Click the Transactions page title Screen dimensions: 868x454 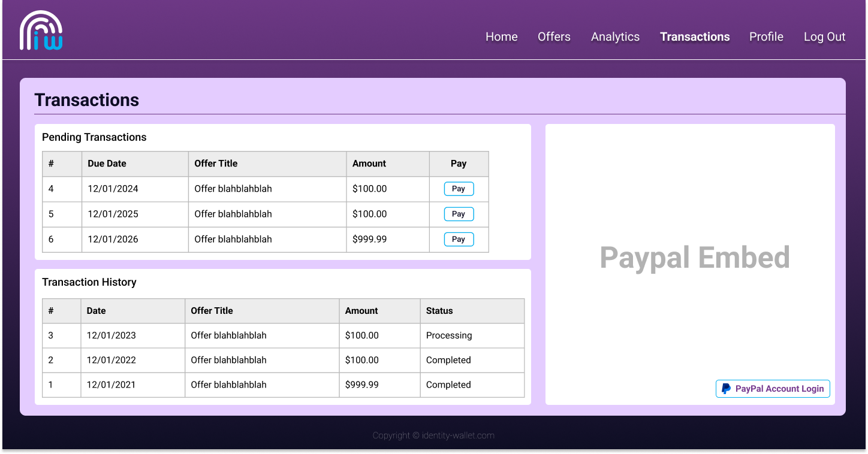87,100
